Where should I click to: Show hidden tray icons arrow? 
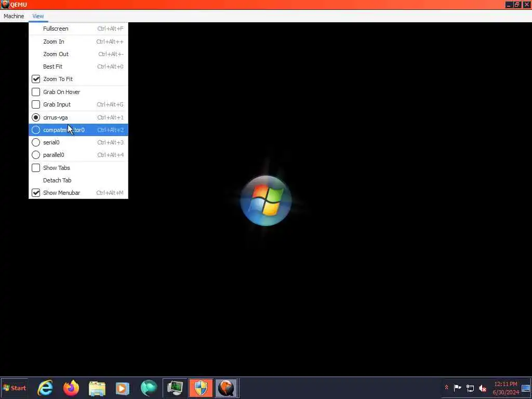[446, 388]
